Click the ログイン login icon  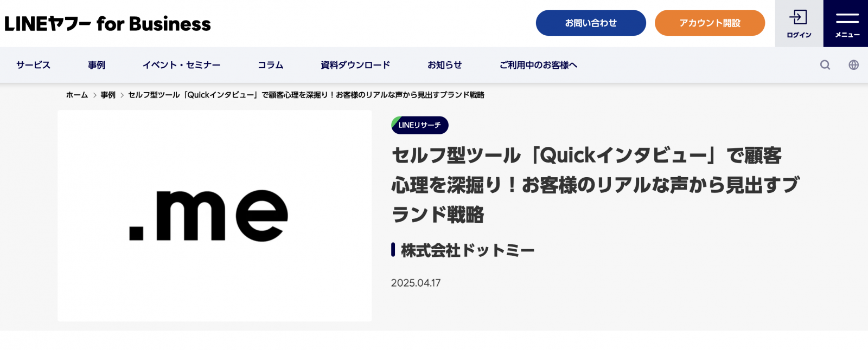click(799, 23)
